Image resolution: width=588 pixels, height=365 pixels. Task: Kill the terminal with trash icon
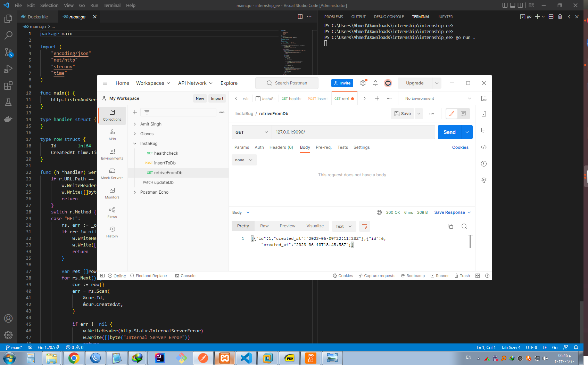click(x=560, y=17)
